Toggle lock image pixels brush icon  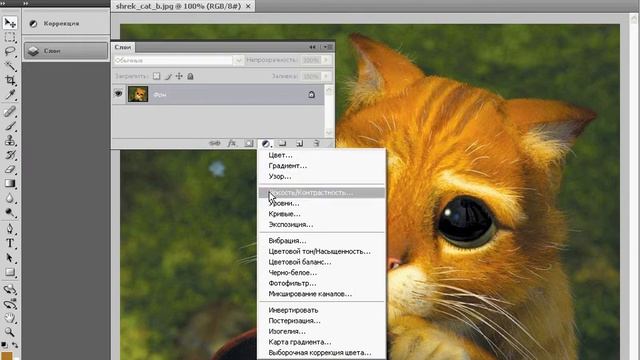pyautogui.click(x=168, y=76)
